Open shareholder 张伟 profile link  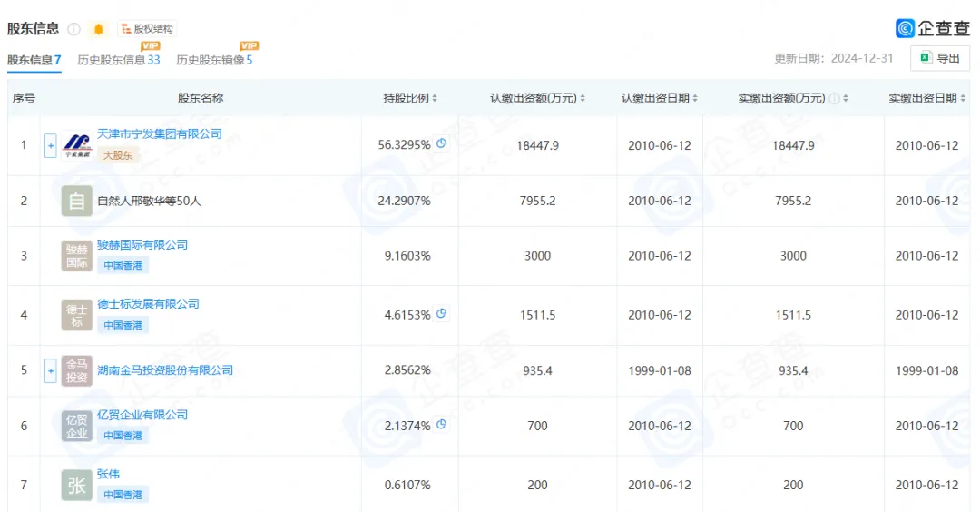[x=108, y=474]
